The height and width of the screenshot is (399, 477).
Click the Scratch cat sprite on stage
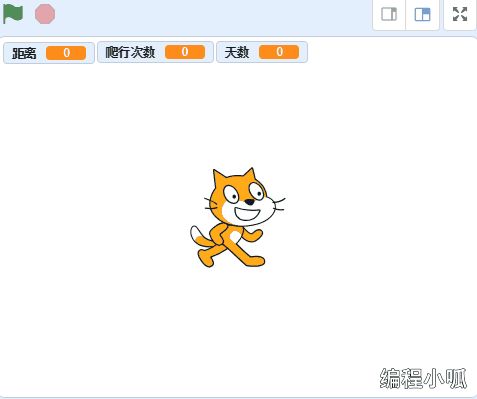pyautogui.click(x=237, y=217)
